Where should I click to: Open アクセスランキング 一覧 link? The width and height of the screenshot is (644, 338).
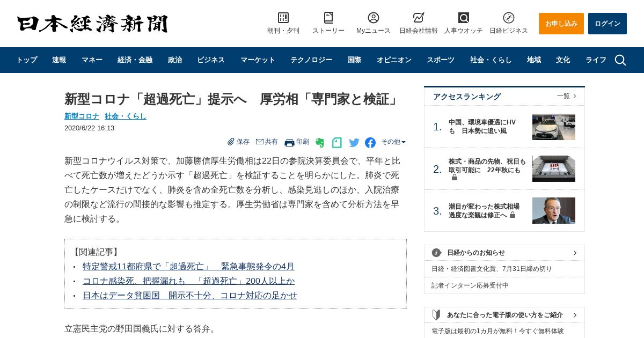tap(567, 96)
